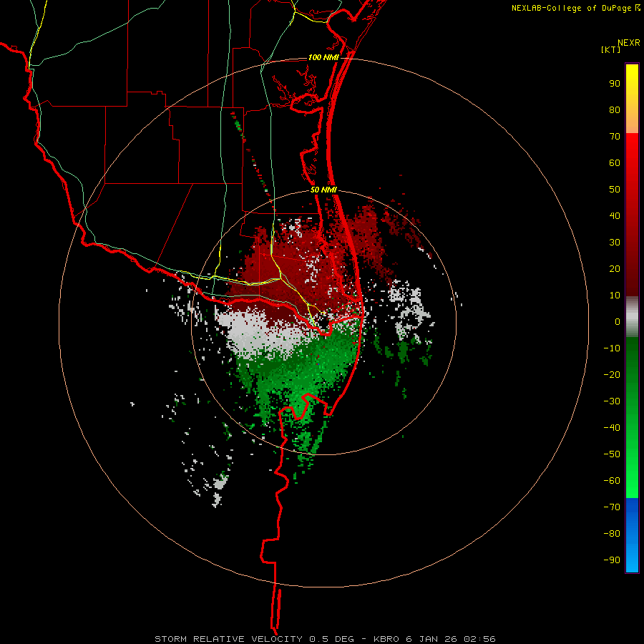Click the -30 value on velocity scale
Screen dimensions: 644x644
(x=612, y=401)
